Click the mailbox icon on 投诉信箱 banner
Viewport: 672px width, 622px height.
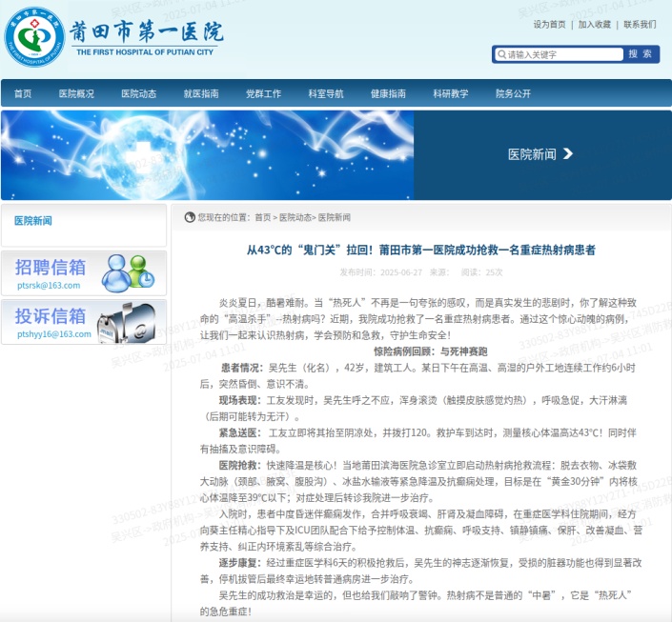tap(126, 323)
